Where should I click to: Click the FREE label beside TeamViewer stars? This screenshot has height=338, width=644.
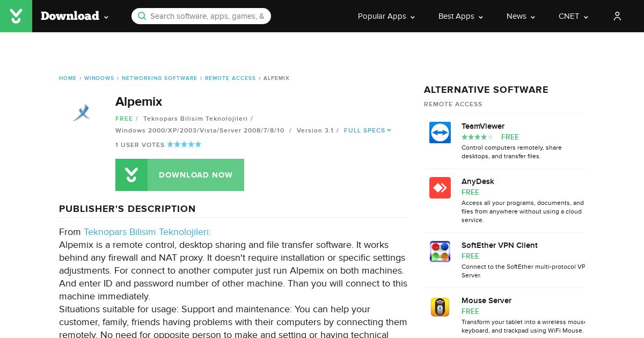point(510,137)
